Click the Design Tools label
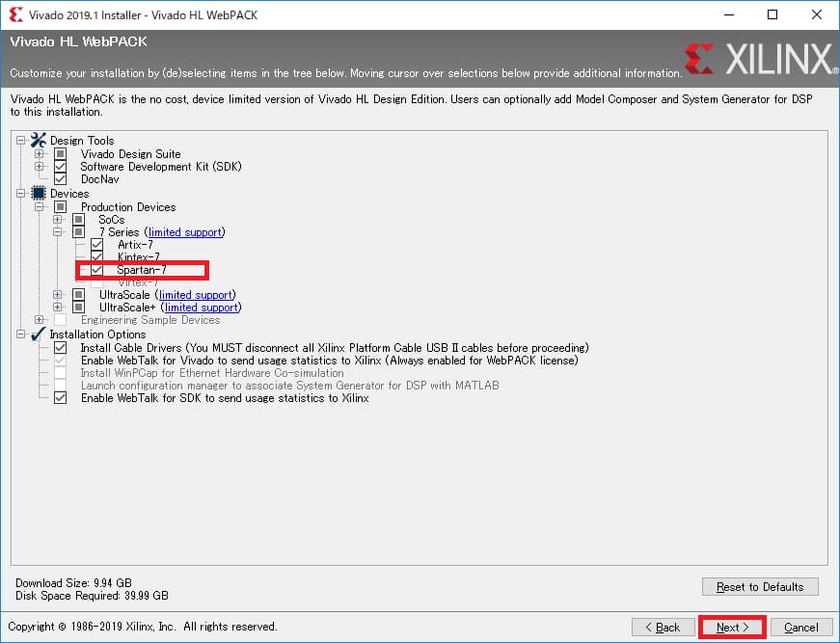The height and width of the screenshot is (643, 840). tap(82, 141)
